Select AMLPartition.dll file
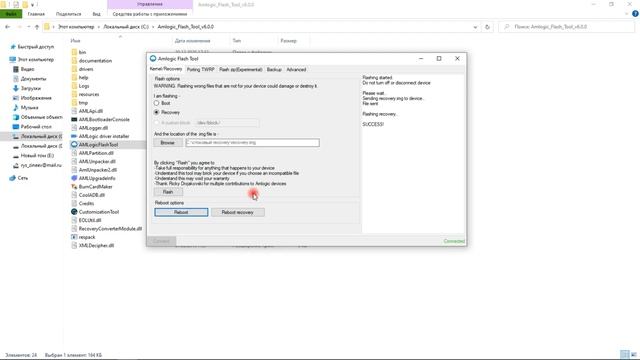Viewport: 640px width, 360px height. tap(96, 153)
